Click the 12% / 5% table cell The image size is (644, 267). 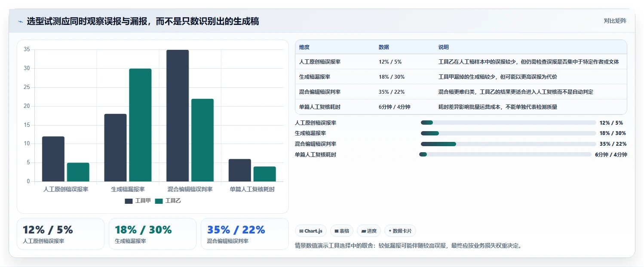[x=390, y=62]
